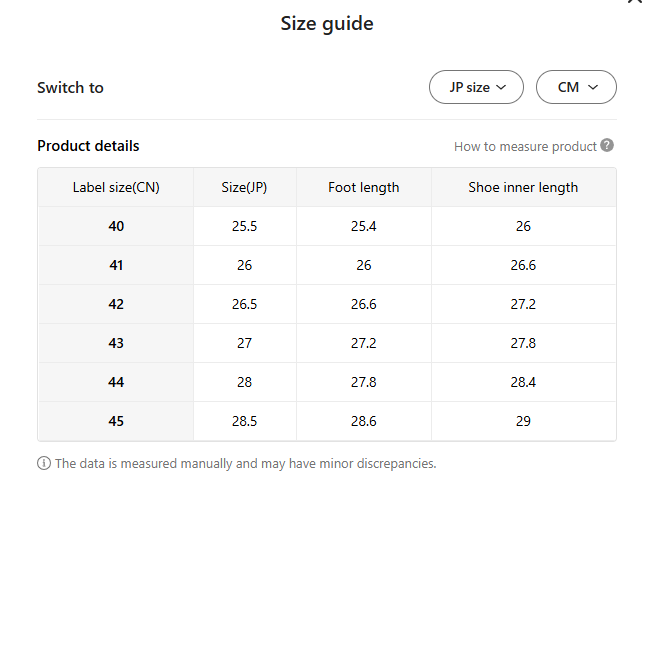Screen dimensions: 654x652
Task: Click the info icon beside the data disclaimer
Action: click(x=44, y=464)
